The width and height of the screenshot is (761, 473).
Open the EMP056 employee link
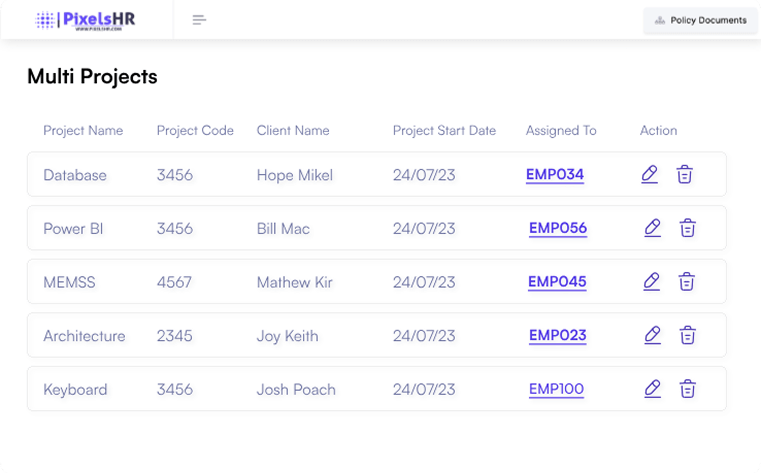click(x=558, y=228)
